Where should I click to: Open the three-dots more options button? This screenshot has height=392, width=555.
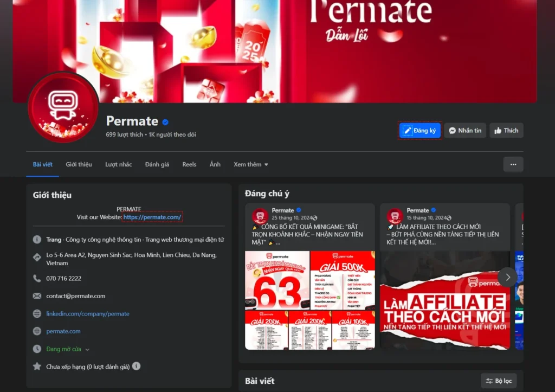point(513,164)
